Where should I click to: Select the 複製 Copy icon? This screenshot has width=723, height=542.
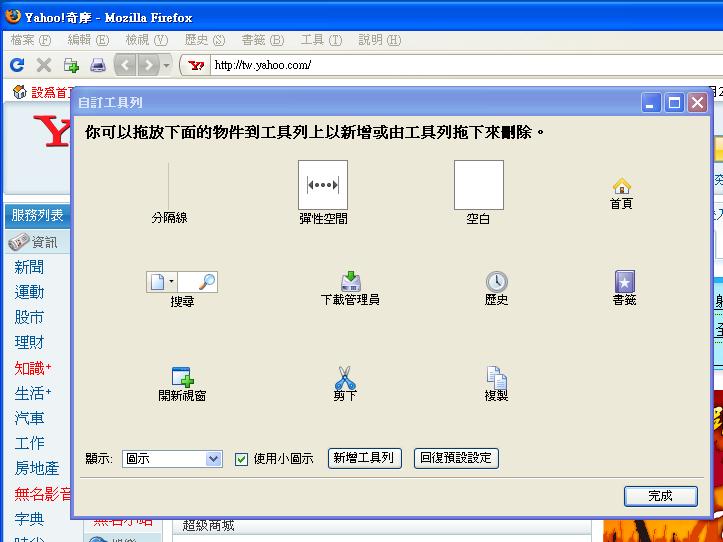pyautogui.click(x=496, y=384)
